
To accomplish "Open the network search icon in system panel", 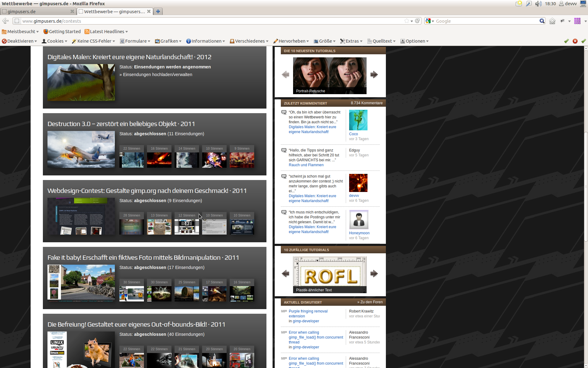I will [529, 4].
